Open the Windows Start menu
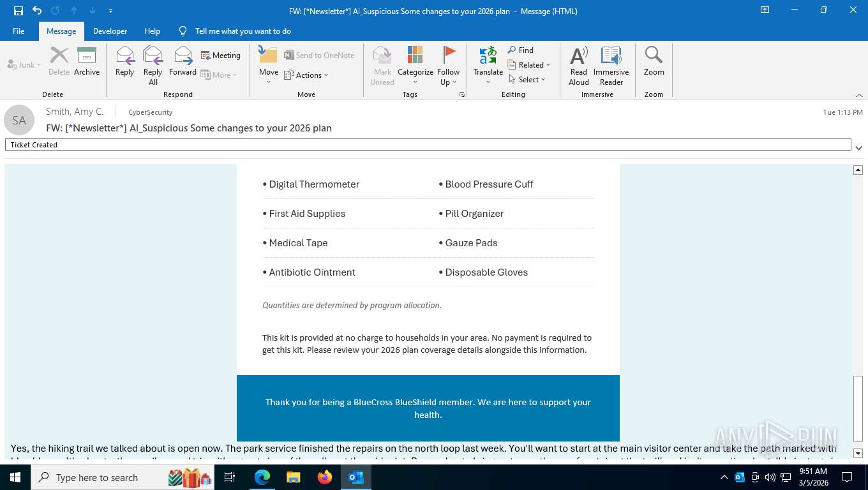The width and height of the screenshot is (868, 490). click(15, 477)
